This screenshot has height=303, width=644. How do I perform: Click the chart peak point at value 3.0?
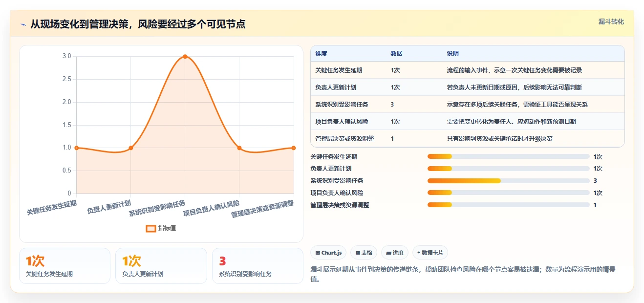coord(185,57)
